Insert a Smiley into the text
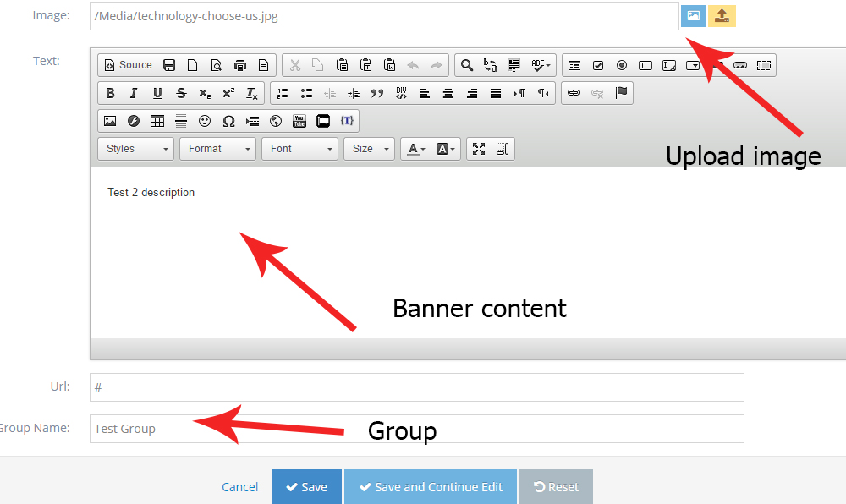Image resolution: width=846 pixels, height=504 pixels. click(x=205, y=120)
